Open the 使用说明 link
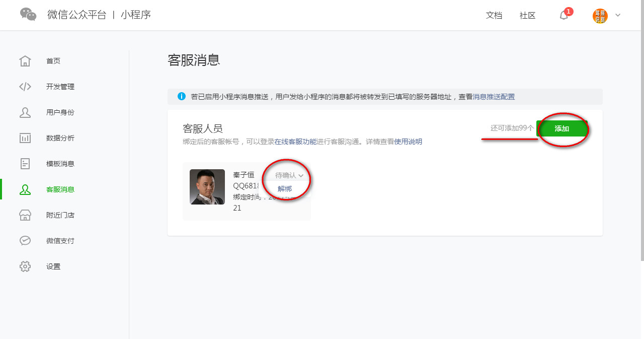This screenshot has width=644, height=339. coord(408,142)
